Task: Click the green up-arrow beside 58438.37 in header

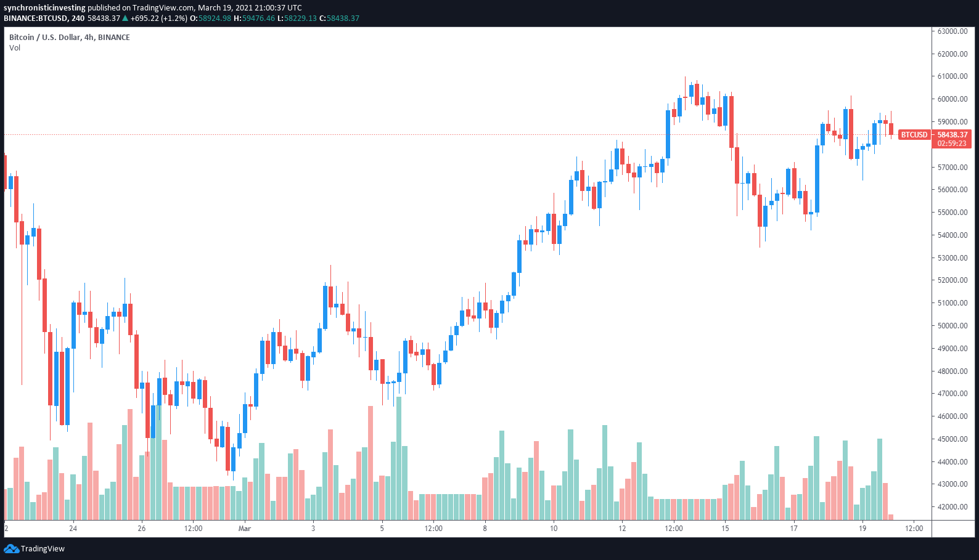Action: pos(125,18)
